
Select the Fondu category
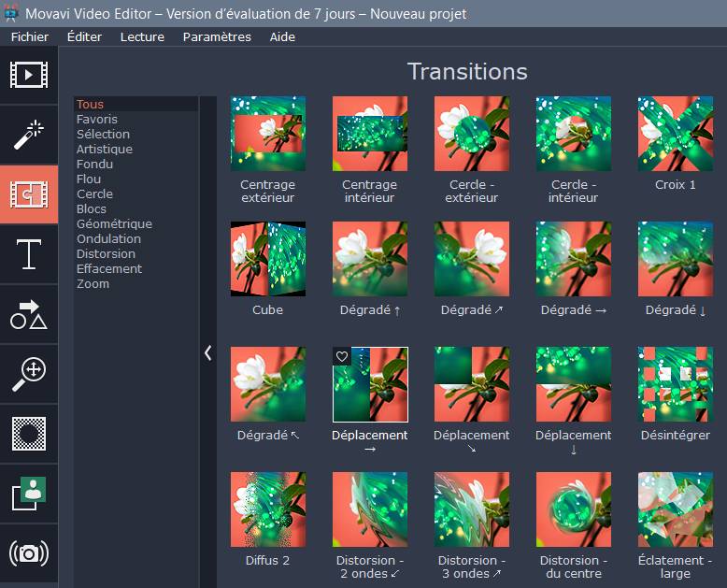(135, 165)
